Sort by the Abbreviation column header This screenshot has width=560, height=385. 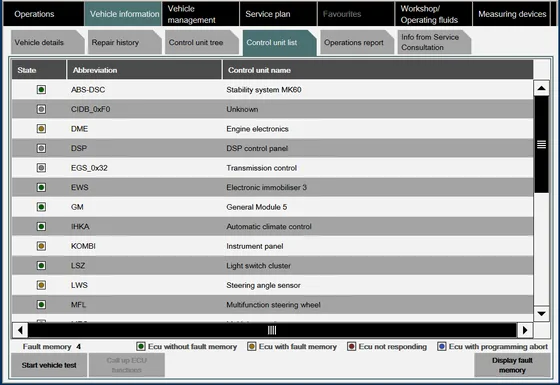coord(144,70)
